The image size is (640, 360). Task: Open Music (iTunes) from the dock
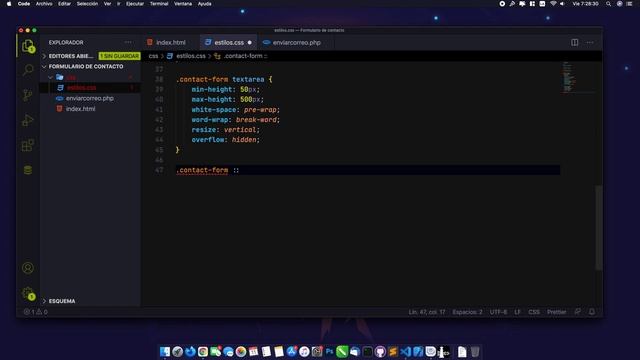pos(304,351)
